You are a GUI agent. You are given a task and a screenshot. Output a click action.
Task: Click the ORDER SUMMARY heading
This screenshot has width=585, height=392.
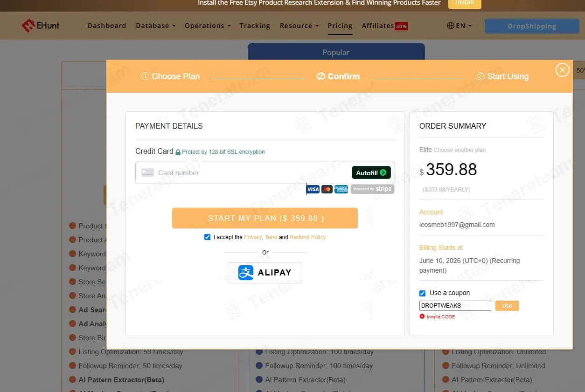pos(453,126)
